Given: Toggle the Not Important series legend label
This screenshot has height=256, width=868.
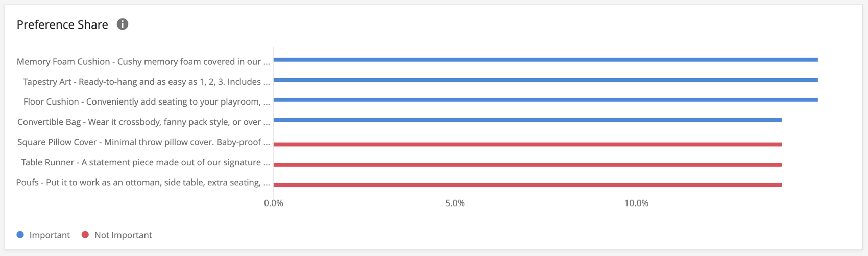Looking at the screenshot, I should [x=123, y=235].
